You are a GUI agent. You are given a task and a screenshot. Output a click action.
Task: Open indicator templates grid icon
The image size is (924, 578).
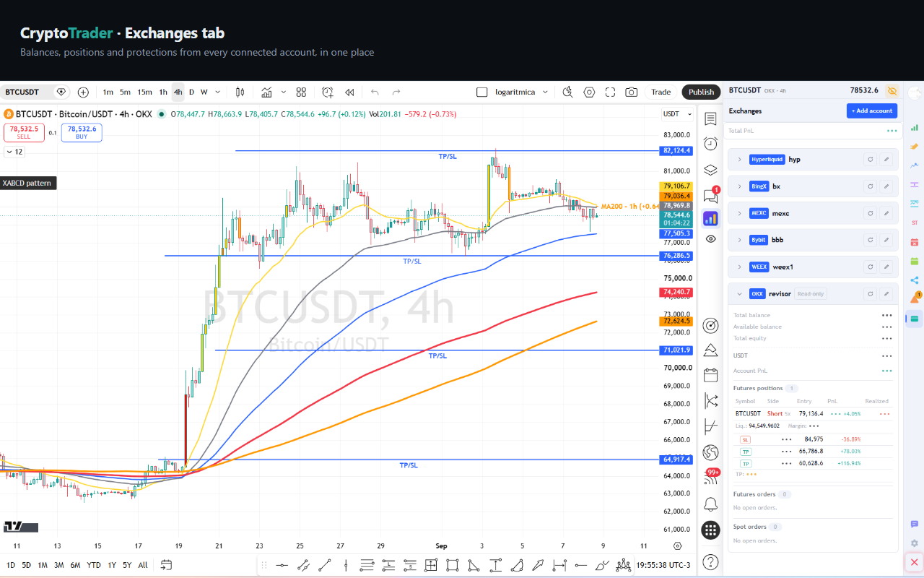pyautogui.click(x=301, y=92)
